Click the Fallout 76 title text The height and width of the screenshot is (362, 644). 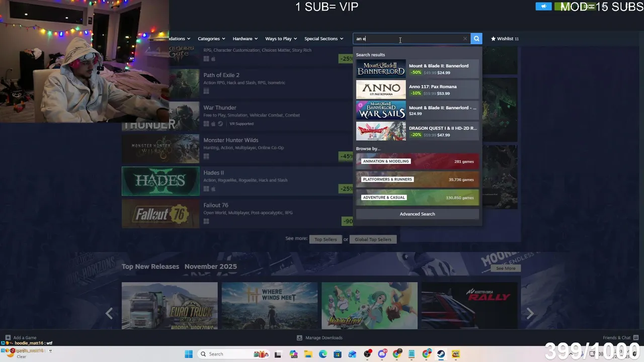tap(216, 205)
